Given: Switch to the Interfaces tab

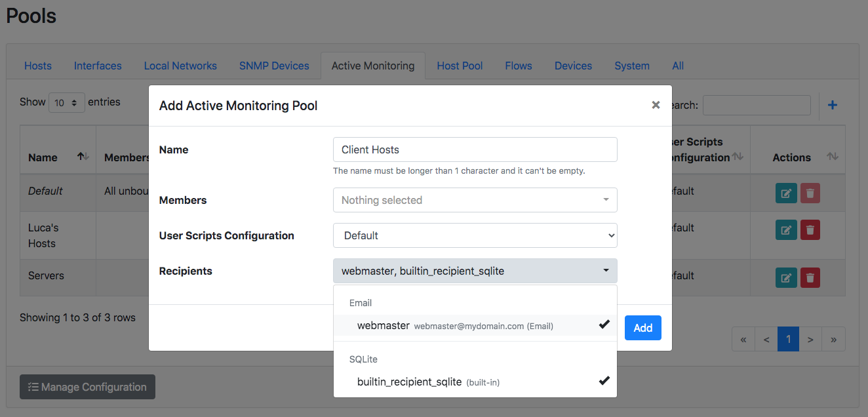Looking at the screenshot, I should (98, 66).
